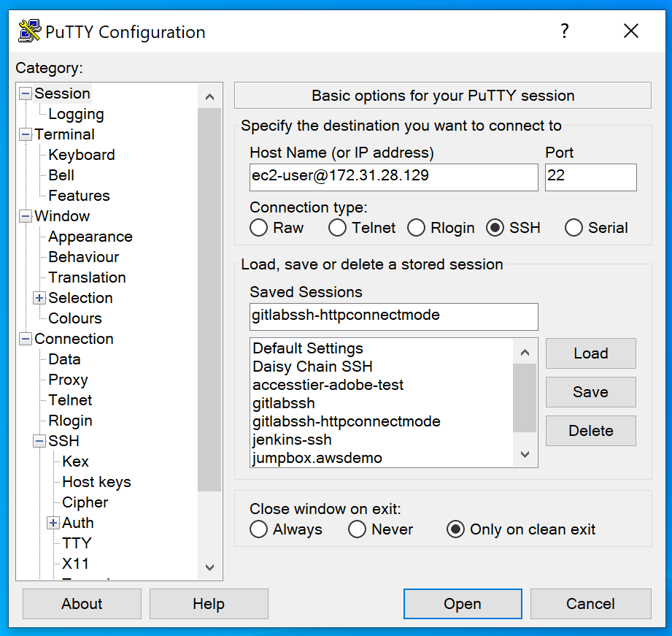Open the Cipher settings category
This screenshot has width=672, height=636.
(85, 502)
